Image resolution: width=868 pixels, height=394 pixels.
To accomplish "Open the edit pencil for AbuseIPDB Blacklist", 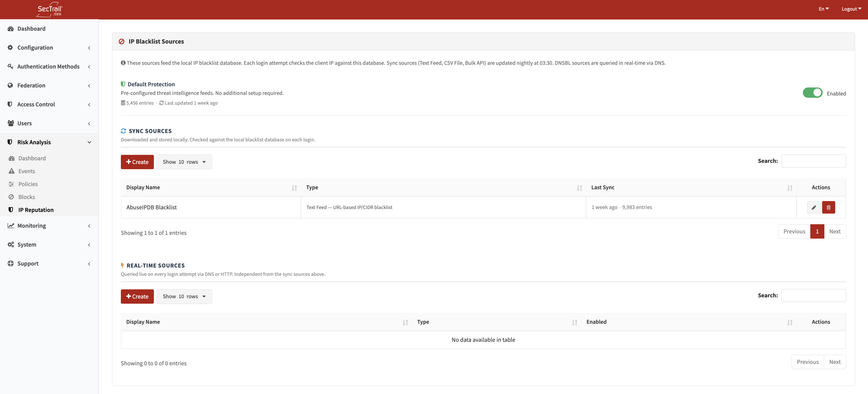I will coord(814,207).
